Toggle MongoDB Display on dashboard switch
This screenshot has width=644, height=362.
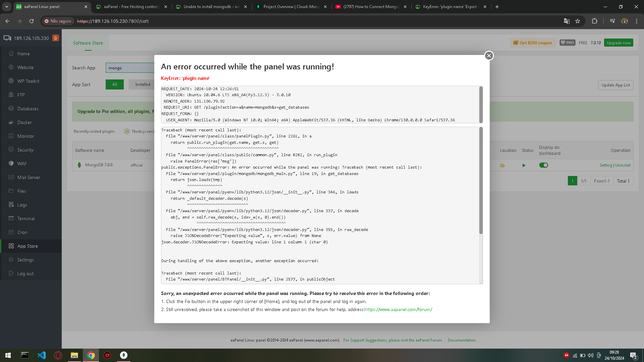tap(543, 165)
